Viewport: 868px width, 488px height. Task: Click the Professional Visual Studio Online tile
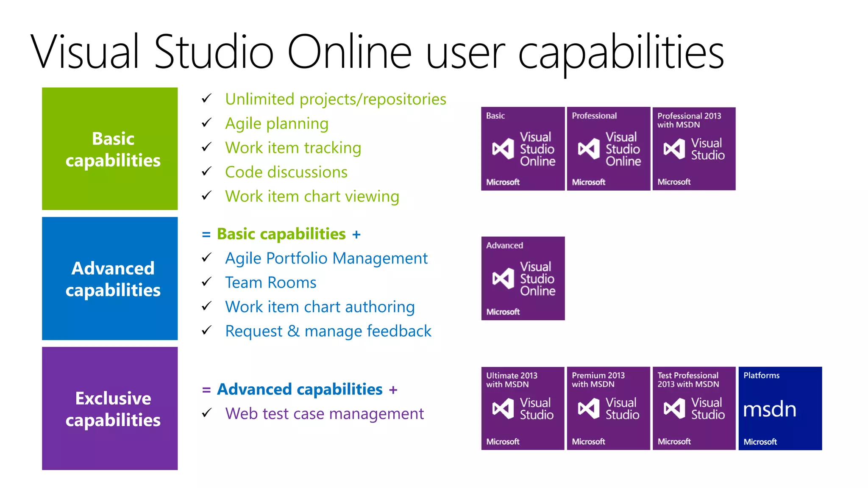tap(608, 149)
